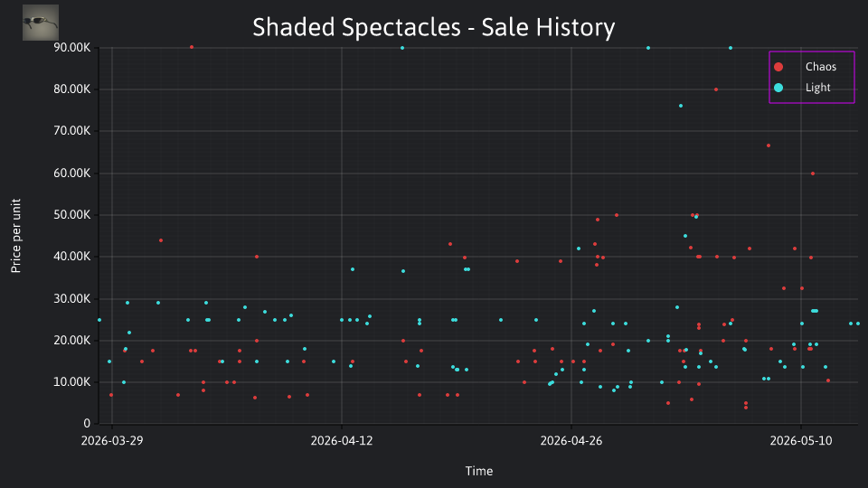Click the 90.00K y-axis tick label
The height and width of the screenshot is (488, 868).
pyautogui.click(x=72, y=48)
